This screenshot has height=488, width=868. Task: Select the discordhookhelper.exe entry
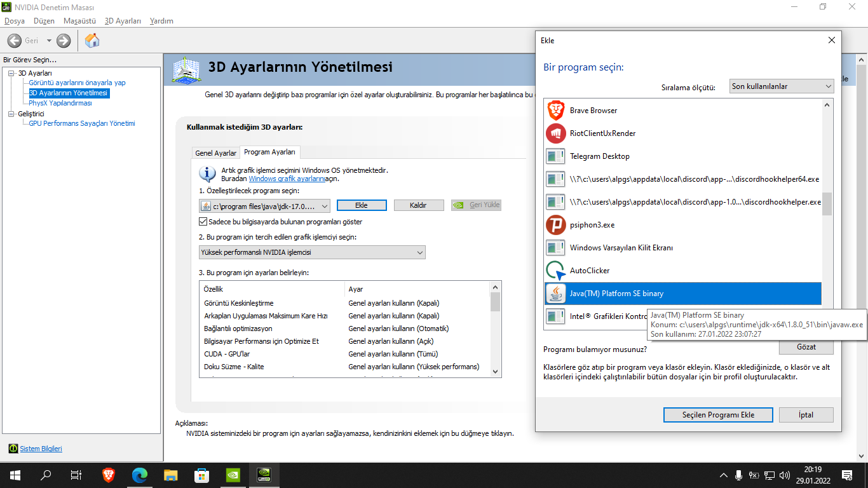(683, 202)
